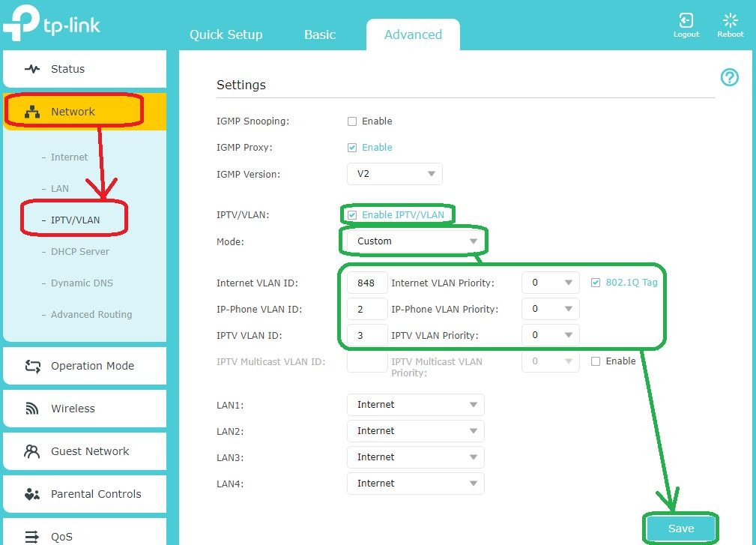Screen dimensions: 756x545
Task: Open the help question mark icon
Action: [x=729, y=77]
